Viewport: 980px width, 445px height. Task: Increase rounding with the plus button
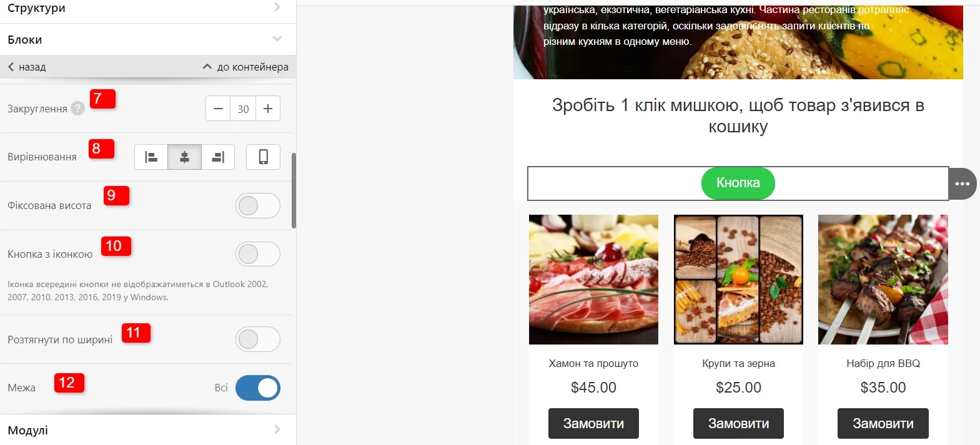pyautogui.click(x=268, y=109)
